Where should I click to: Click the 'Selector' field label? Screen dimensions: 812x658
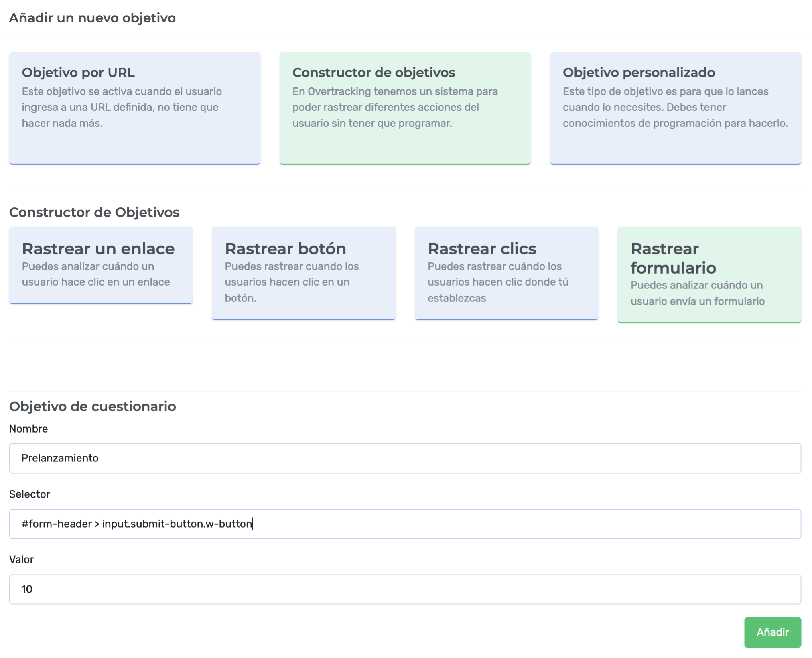pos(30,494)
